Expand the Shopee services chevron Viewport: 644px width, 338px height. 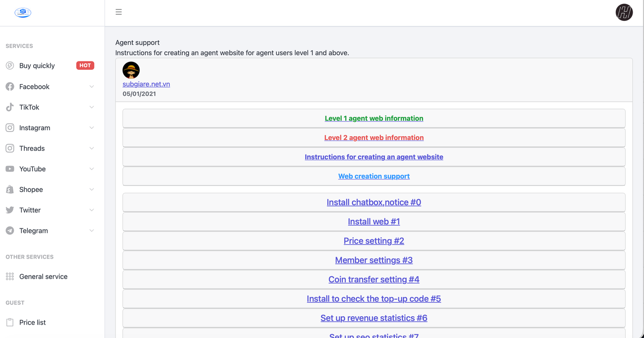(92, 189)
